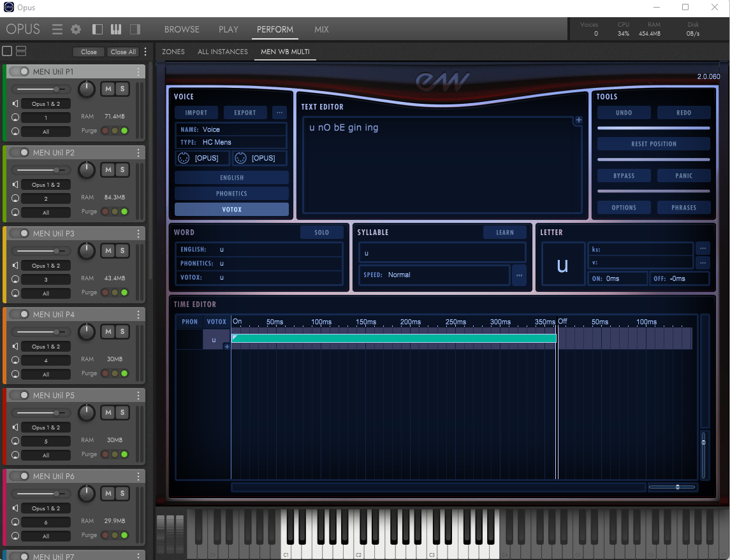The image size is (730, 560).
Task: Toggle power switch for MEN Util P4
Action: click(x=19, y=314)
